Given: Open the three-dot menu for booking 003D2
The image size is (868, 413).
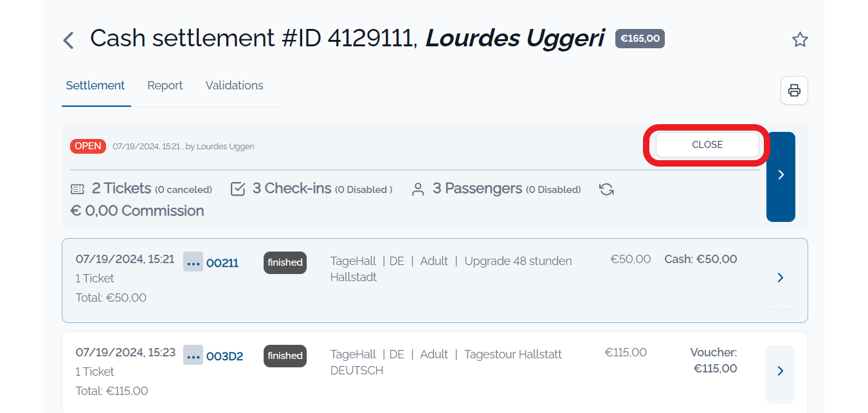Looking at the screenshot, I should pos(193,355).
